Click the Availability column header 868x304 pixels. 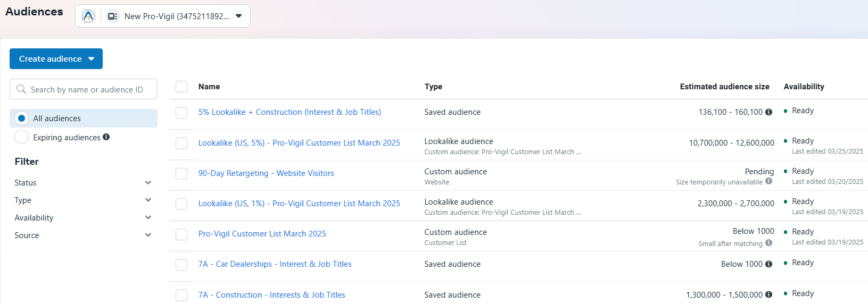(x=804, y=87)
